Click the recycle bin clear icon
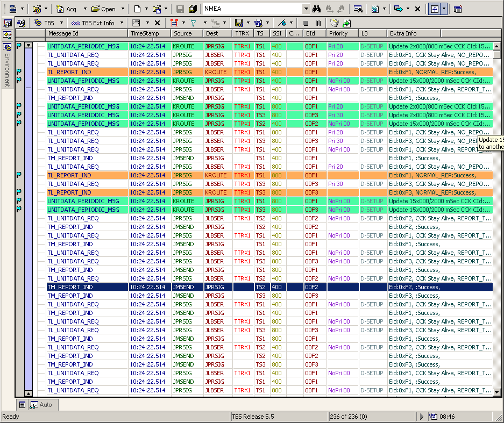This screenshot has height=423, width=504. [335, 23]
